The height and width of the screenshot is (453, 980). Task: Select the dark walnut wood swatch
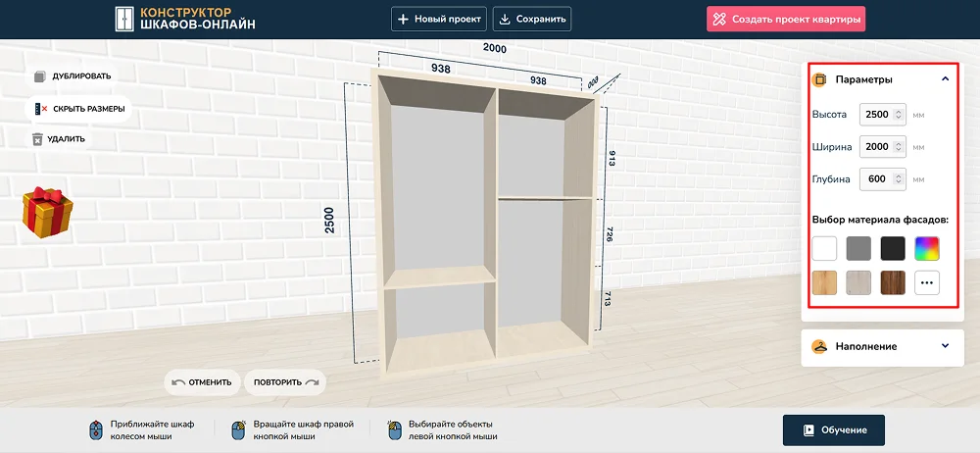coord(893,282)
